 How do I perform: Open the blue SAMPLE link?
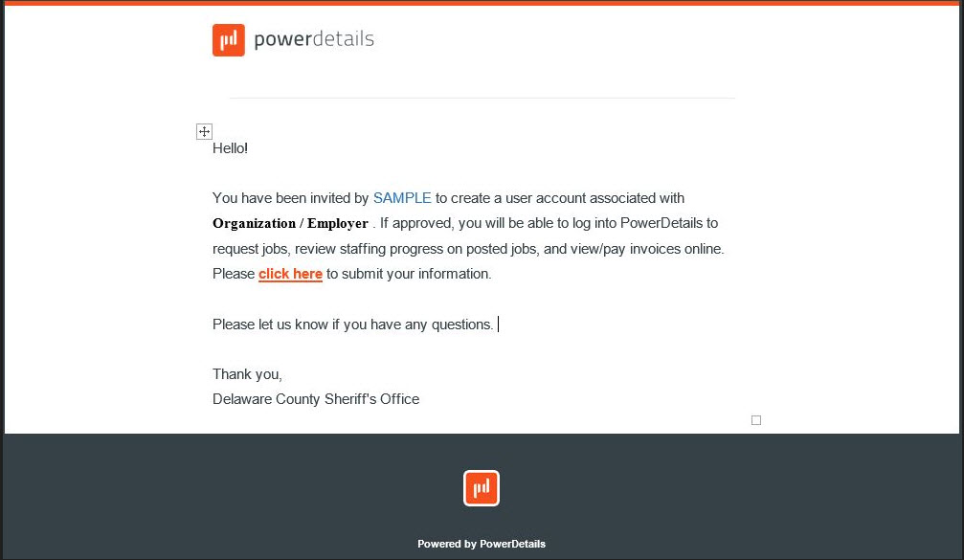point(402,198)
